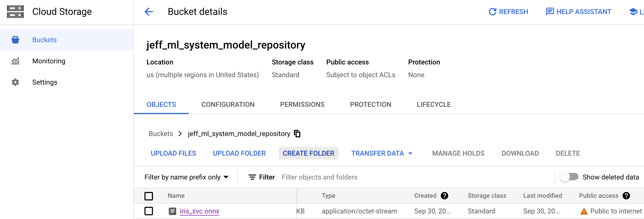Open the Filter by name prefix dropdown
The height and width of the screenshot is (219, 644).
click(186, 177)
